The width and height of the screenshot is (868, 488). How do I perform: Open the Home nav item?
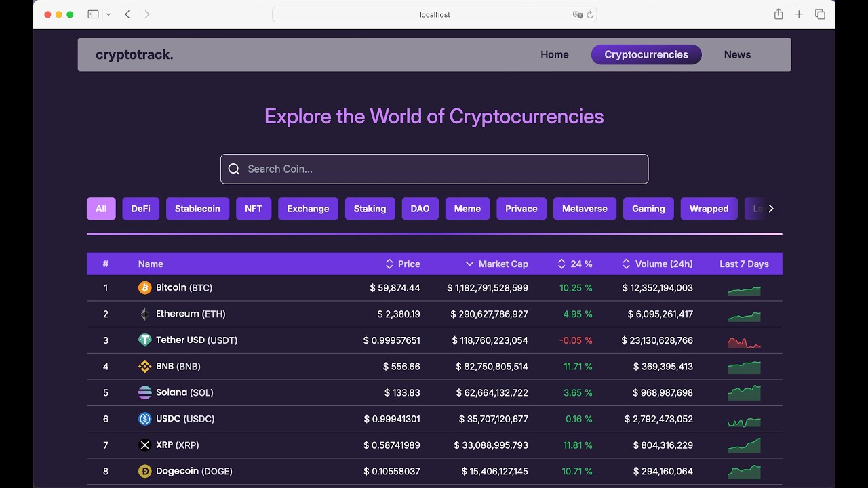click(555, 55)
